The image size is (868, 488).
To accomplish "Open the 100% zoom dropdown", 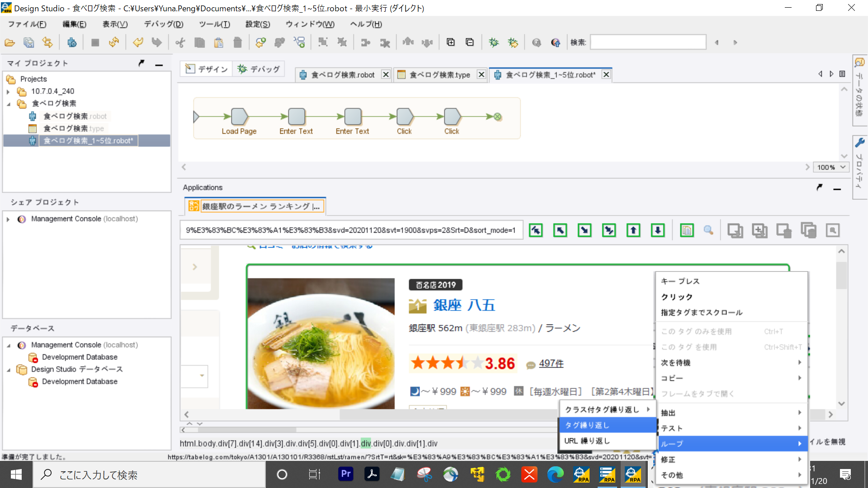I will click(831, 167).
